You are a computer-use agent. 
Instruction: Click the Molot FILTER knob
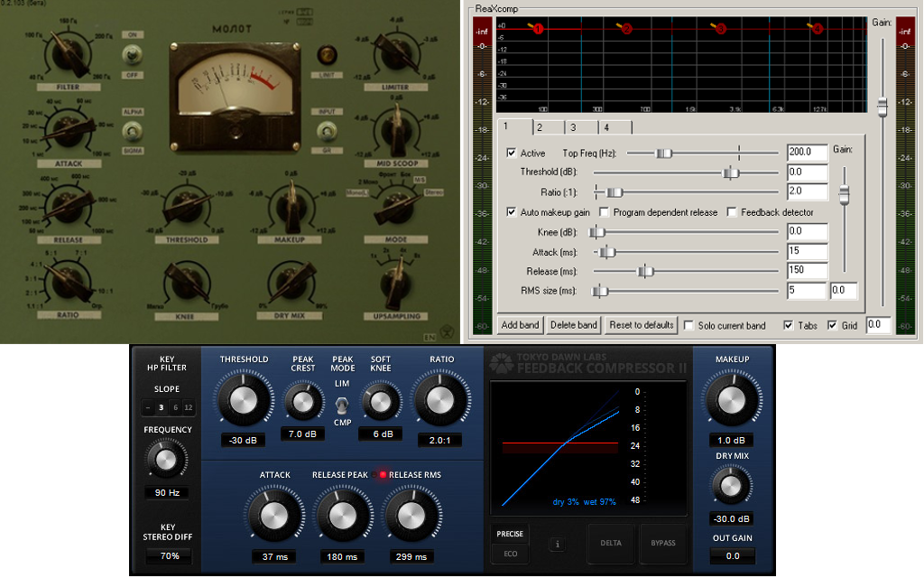(68, 53)
